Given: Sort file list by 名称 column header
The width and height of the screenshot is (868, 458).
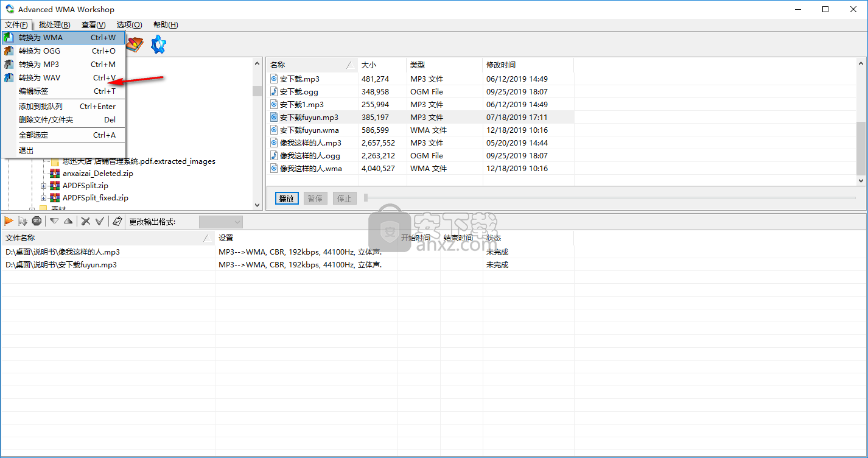Looking at the screenshot, I should [x=312, y=65].
